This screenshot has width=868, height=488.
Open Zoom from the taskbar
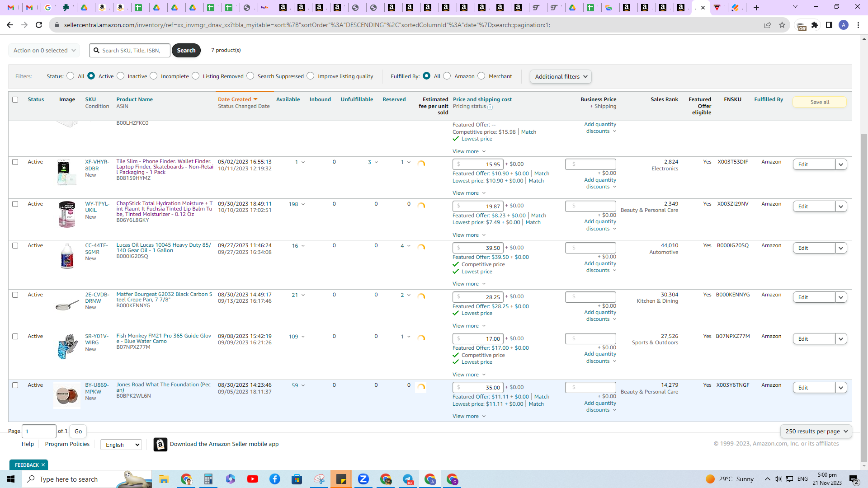point(363,479)
